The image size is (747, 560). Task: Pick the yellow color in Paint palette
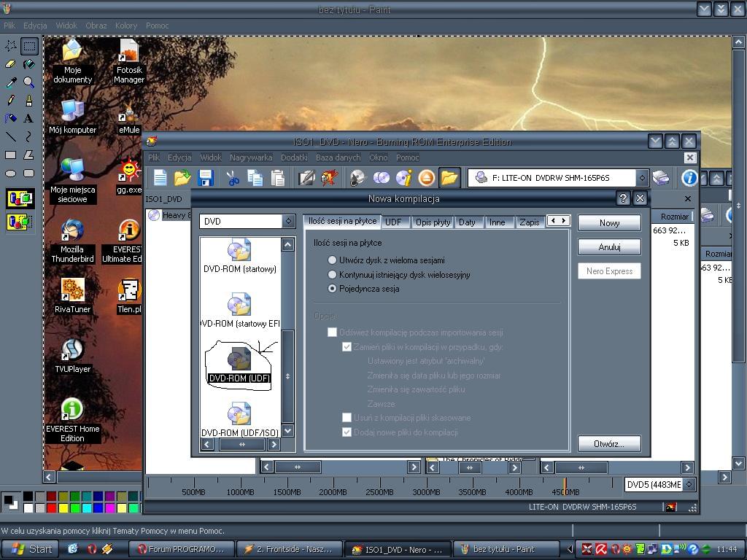click(x=63, y=507)
